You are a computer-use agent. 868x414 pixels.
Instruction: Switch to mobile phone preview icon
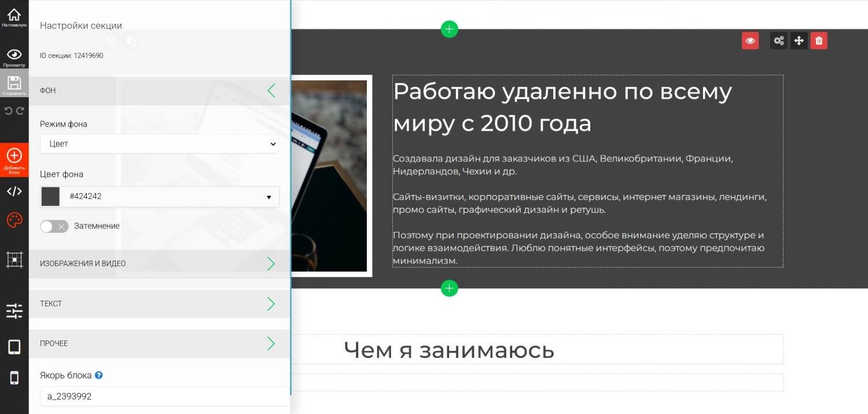pyautogui.click(x=14, y=378)
